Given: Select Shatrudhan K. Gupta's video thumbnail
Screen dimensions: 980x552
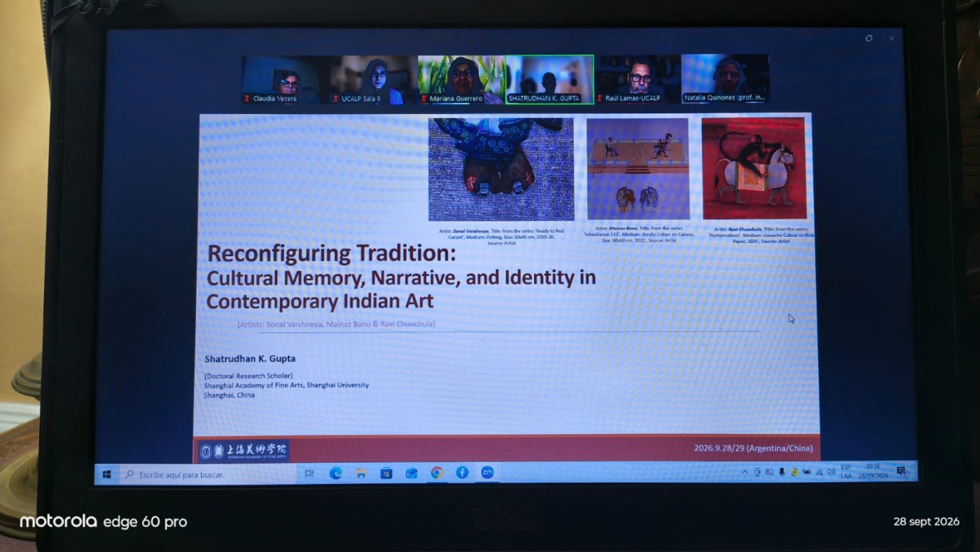Looking at the screenshot, I should click(x=550, y=79).
